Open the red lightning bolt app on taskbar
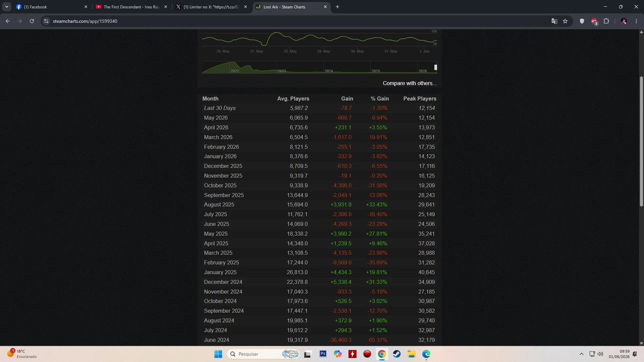The height and width of the screenshot is (362, 644). pos(352,354)
